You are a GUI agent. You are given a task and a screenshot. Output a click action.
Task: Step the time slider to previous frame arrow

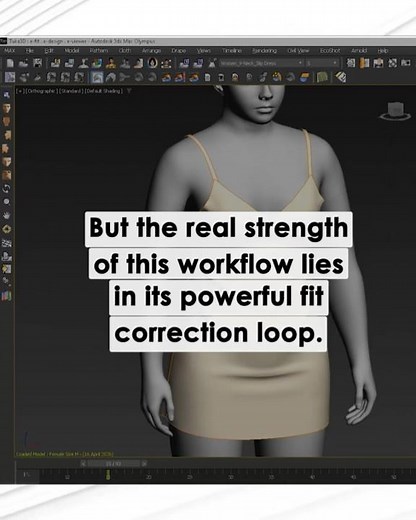coord(84,463)
